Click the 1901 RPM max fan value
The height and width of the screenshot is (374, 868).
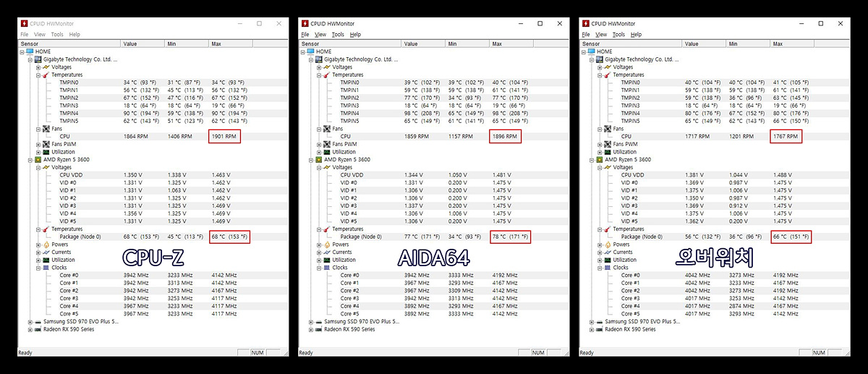(224, 136)
